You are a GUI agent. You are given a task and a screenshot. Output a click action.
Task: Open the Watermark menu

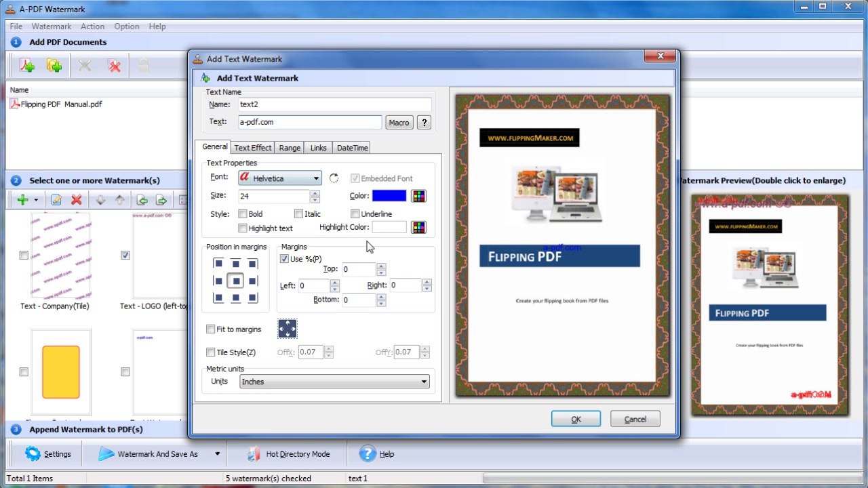[x=52, y=26]
